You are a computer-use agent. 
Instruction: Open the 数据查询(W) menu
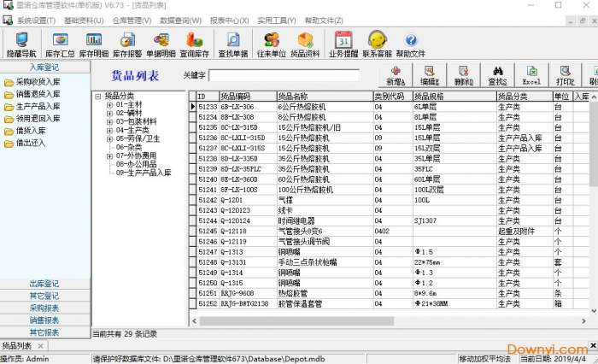180,21
